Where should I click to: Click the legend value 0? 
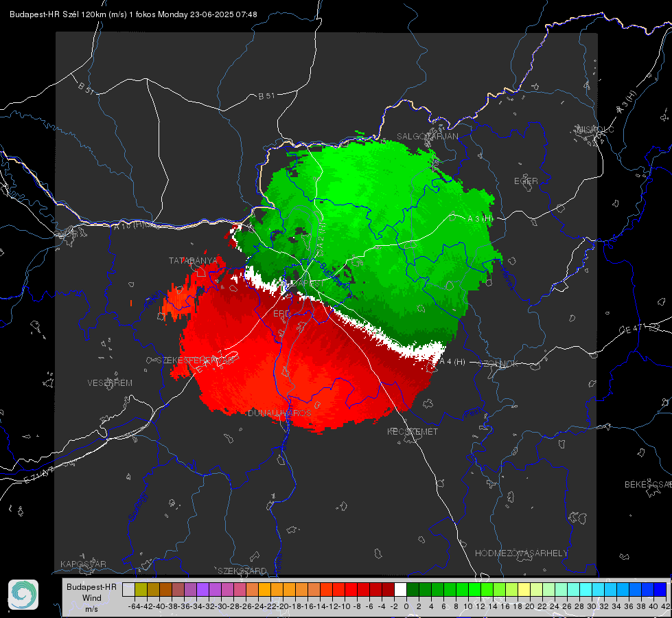coord(406,606)
